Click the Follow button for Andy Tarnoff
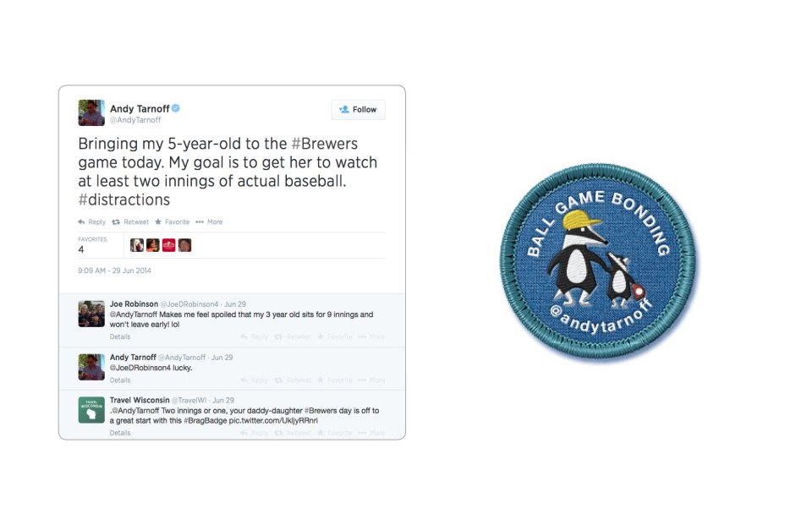Viewport: 812px width, 525px height. point(358,110)
